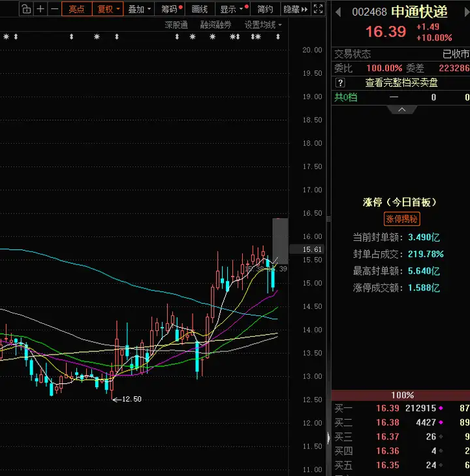Click the panel splitter grip handle
470x476 pixels.
(x=328, y=219)
